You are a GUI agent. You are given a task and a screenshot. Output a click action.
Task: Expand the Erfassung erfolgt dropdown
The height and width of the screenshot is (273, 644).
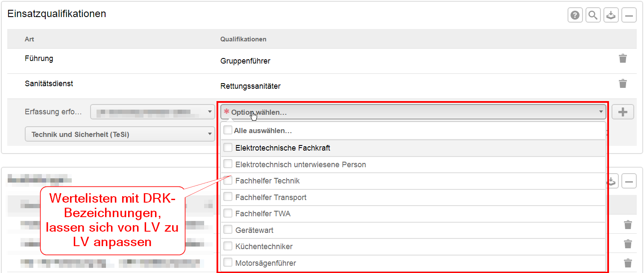(152, 112)
